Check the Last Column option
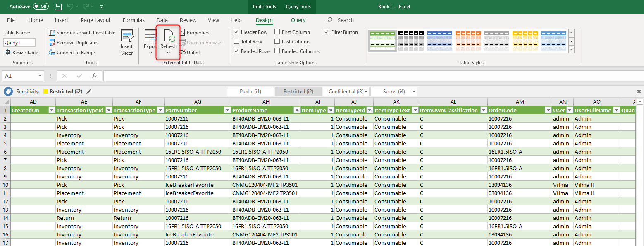Viewport: 644px width, 246px height. pyautogui.click(x=277, y=41)
